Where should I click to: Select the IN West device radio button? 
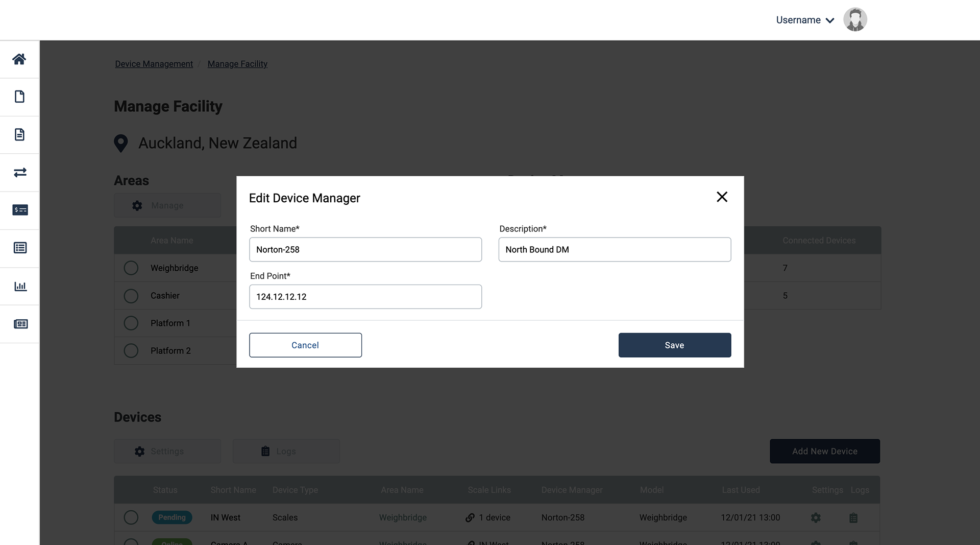131,517
